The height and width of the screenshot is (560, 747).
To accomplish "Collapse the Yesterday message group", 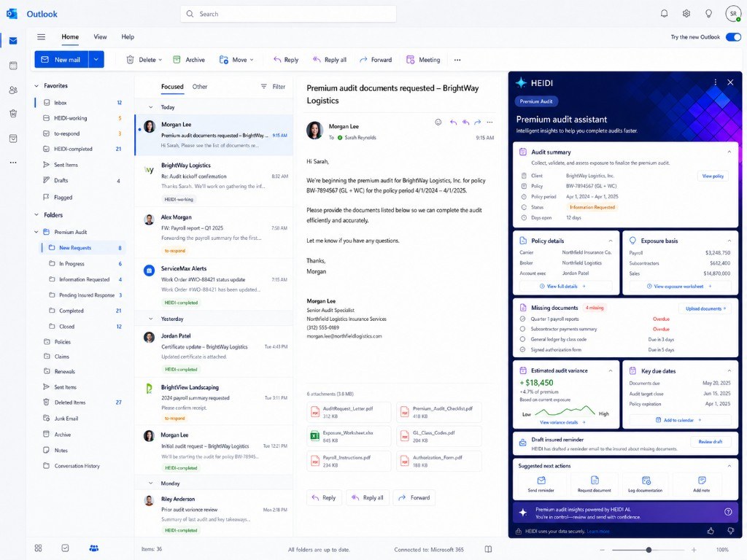I will 150,319.
